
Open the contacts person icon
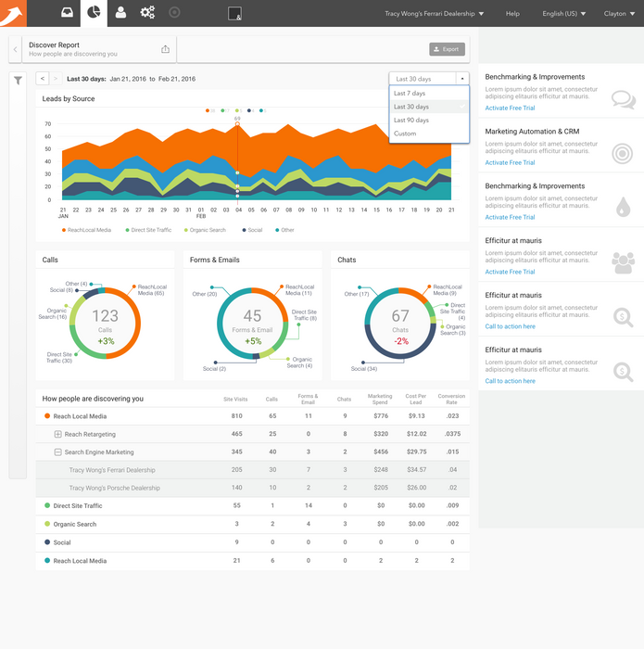[120, 12]
